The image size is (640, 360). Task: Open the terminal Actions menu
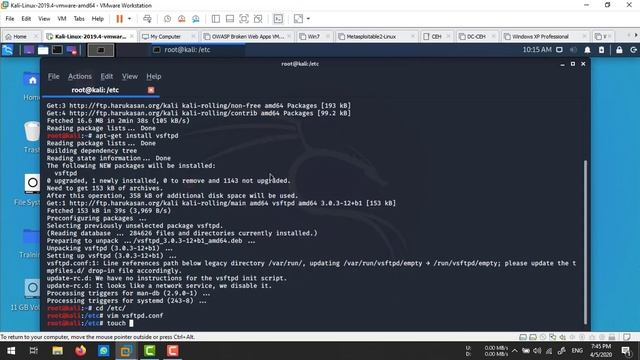[x=80, y=76]
